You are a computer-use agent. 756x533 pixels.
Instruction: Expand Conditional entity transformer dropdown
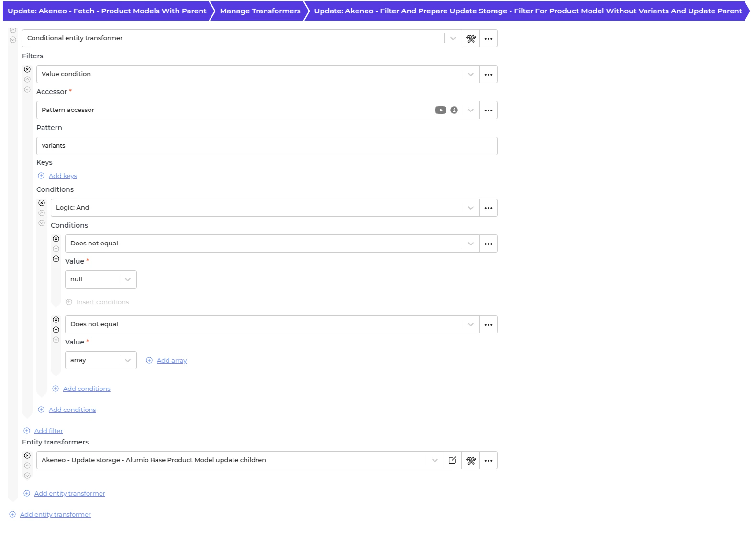pos(453,38)
